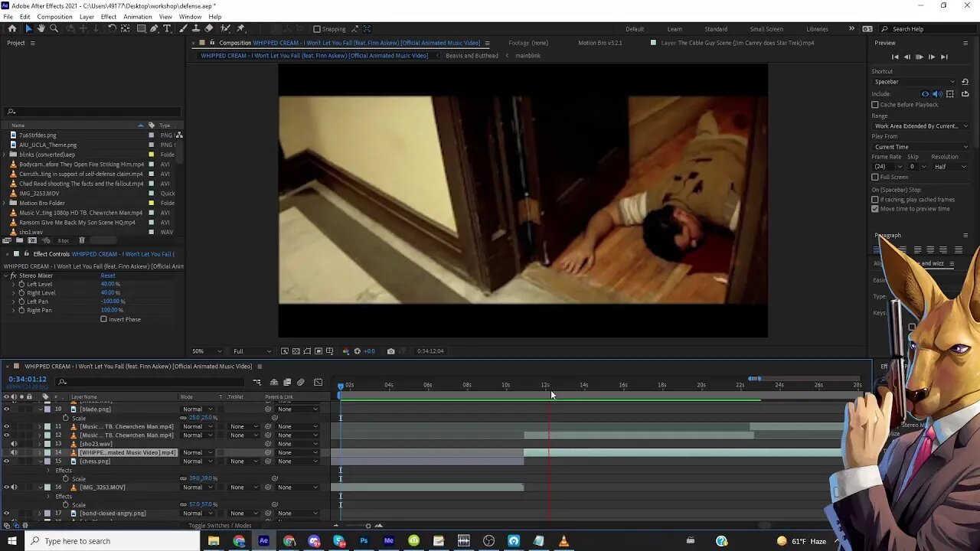Viewport: 980px width, 551px height.
Task: Select the Rotation tool
Action: coord(112,28)
